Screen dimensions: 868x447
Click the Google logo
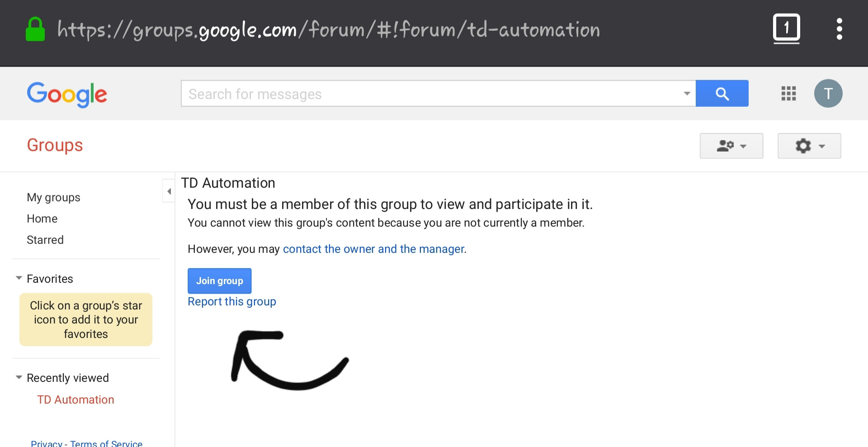click(x=67, y=95)
